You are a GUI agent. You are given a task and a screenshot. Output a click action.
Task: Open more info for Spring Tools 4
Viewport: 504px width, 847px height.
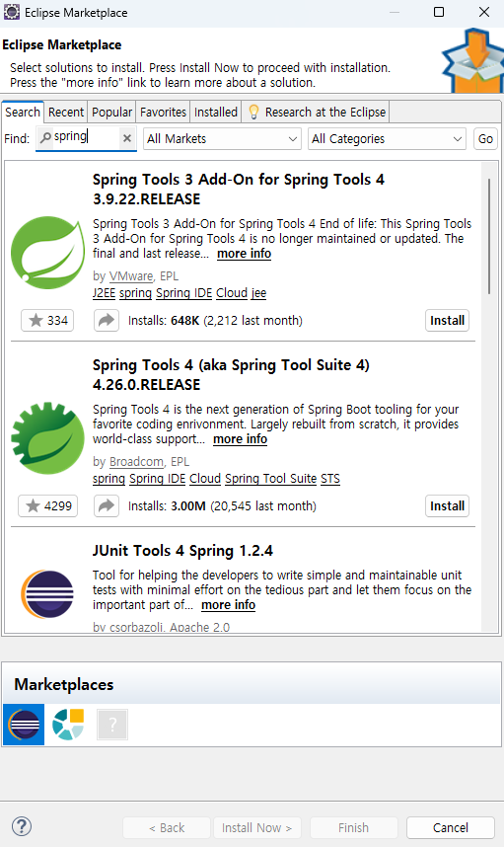240,439
